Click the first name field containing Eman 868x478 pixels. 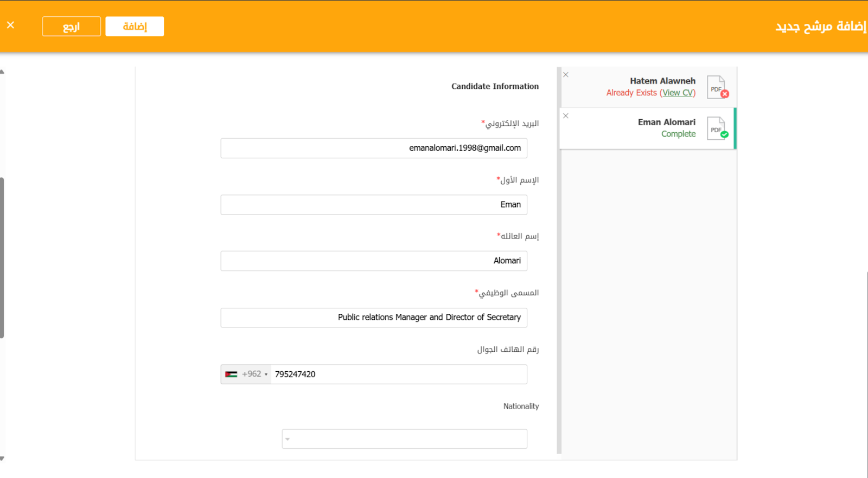pyautogui.click(x=374, y=205)
